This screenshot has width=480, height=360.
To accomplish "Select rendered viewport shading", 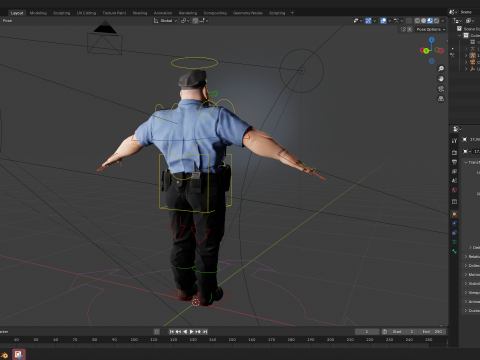I will 436,21.
